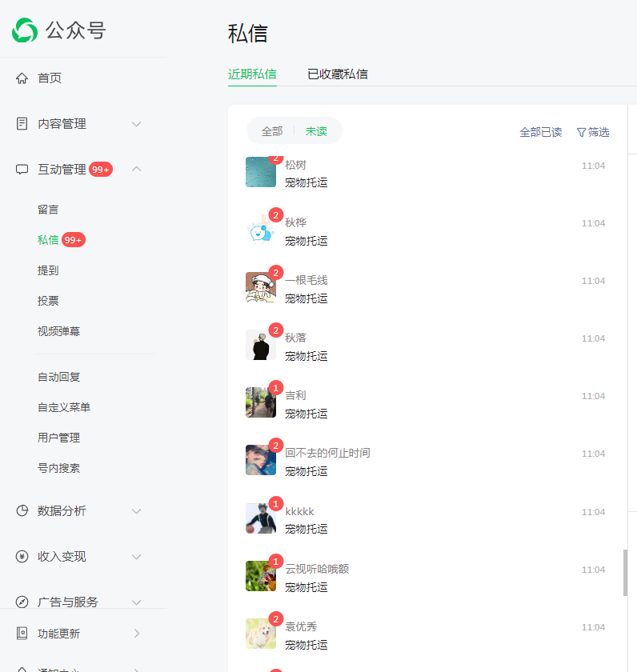Click the 宠物托运 message under kkkkk
Image resolution: width=637 pixels, height=672 pixels.
[x=306, y=529]
